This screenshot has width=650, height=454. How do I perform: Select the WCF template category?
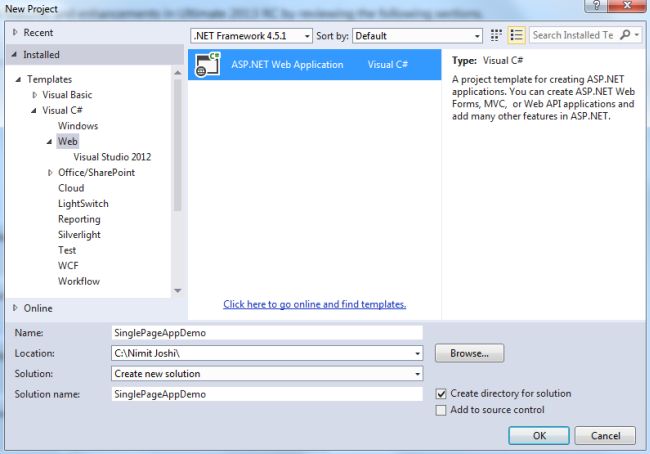click(68, 266)
